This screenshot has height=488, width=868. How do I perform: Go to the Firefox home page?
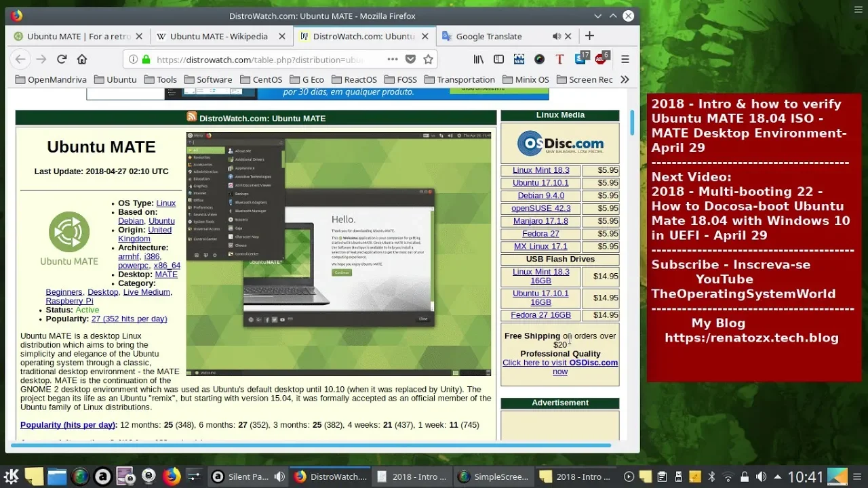point(82,59)
